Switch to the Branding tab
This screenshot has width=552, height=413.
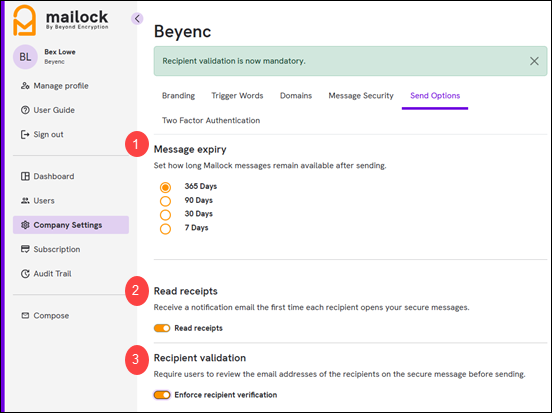point(178,96)
